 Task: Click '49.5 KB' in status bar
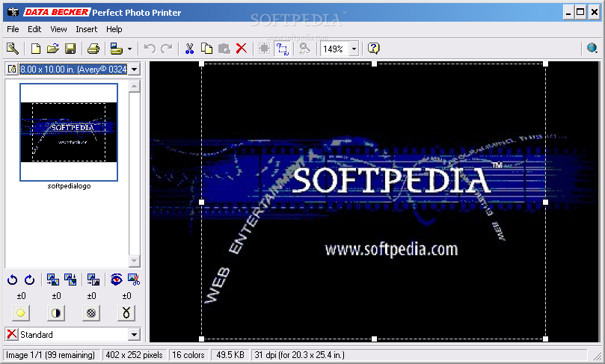coord(230,355)
